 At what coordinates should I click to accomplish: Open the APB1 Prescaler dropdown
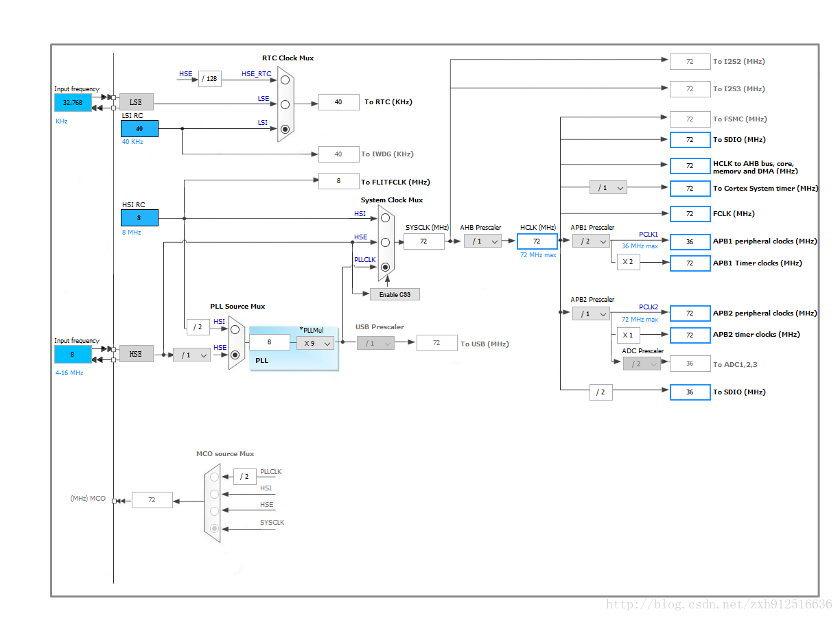pos(591,241)
